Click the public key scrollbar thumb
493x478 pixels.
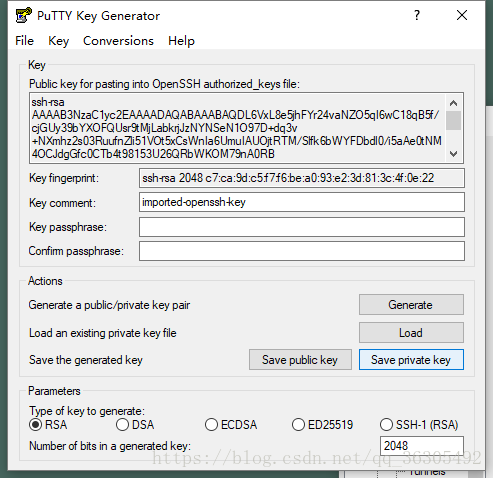tap(453, 120)
